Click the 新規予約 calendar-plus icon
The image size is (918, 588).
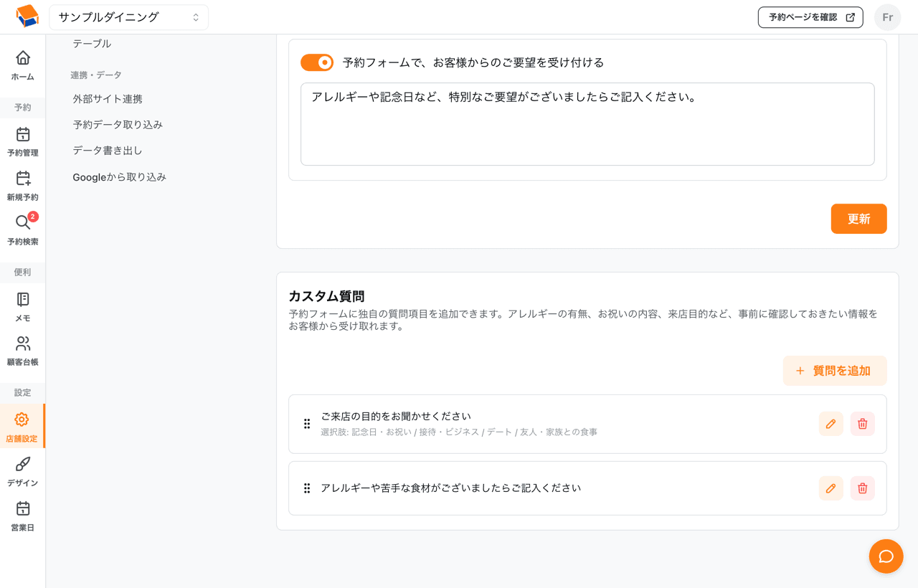[x=23, y=179]
